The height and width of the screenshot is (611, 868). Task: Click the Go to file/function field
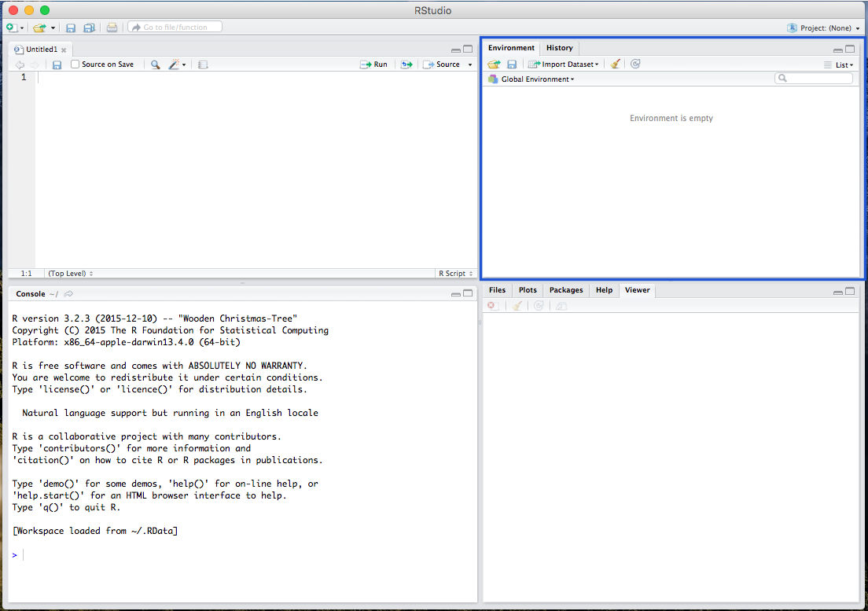(175, 28)
